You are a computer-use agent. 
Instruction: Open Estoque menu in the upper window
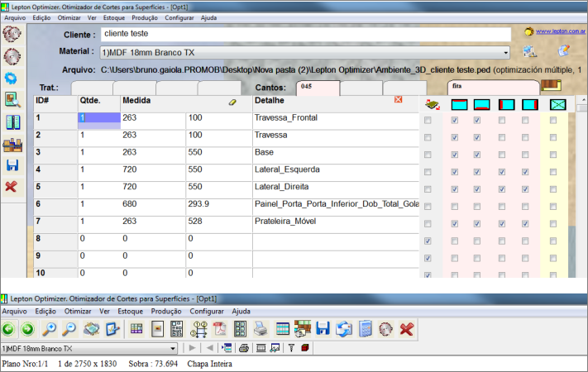click(x=114, y=17)
